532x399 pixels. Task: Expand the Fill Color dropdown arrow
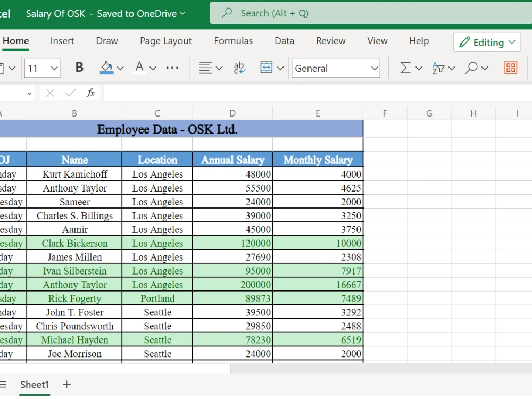coord(120,68)
